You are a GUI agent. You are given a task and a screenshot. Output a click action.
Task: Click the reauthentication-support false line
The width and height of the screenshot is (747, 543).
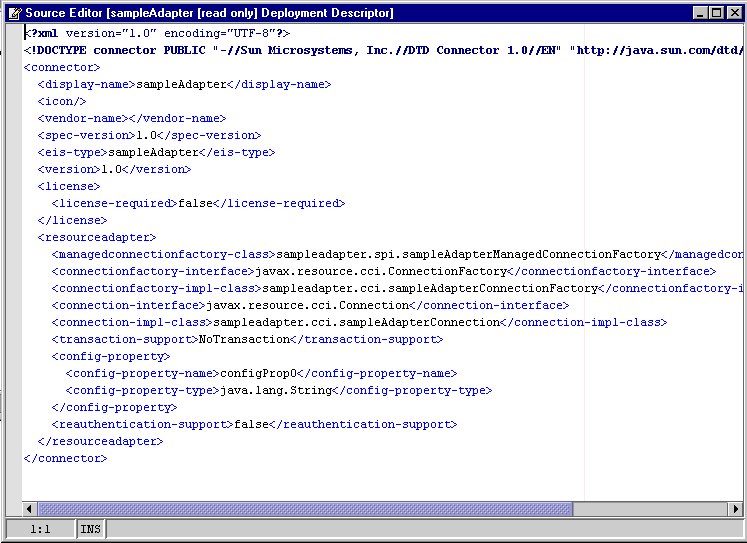click(x=254, y=424)
